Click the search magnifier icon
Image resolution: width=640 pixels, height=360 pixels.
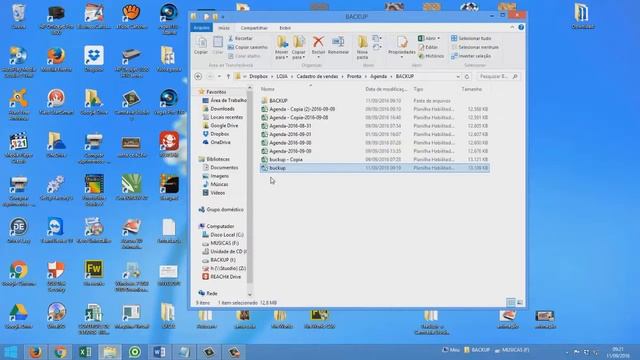pos(515,76)
